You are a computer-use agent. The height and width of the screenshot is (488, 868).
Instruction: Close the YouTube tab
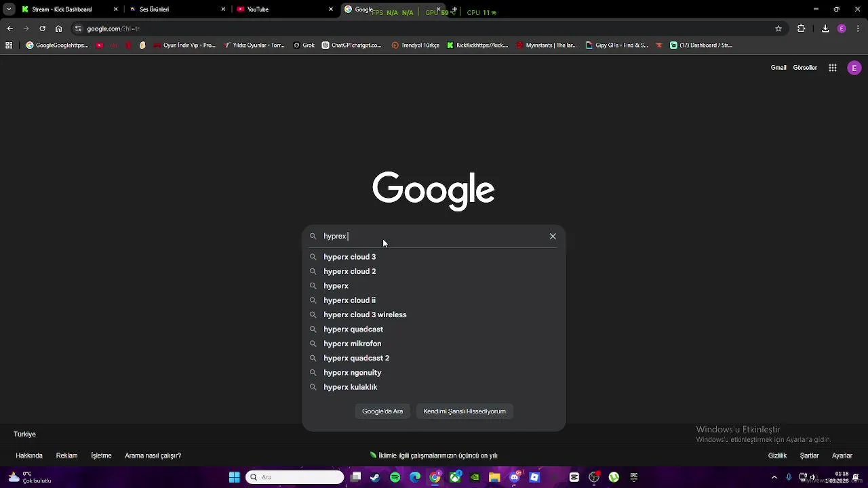[x=331, y=9]
